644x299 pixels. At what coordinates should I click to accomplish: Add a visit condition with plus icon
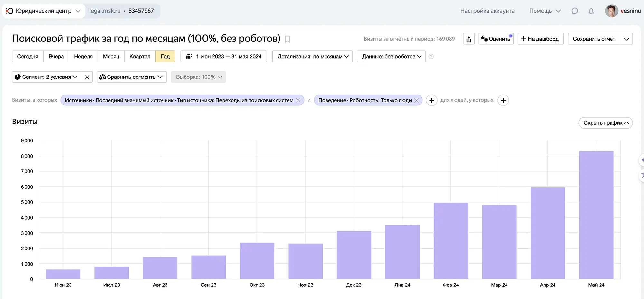coord(431,100)
